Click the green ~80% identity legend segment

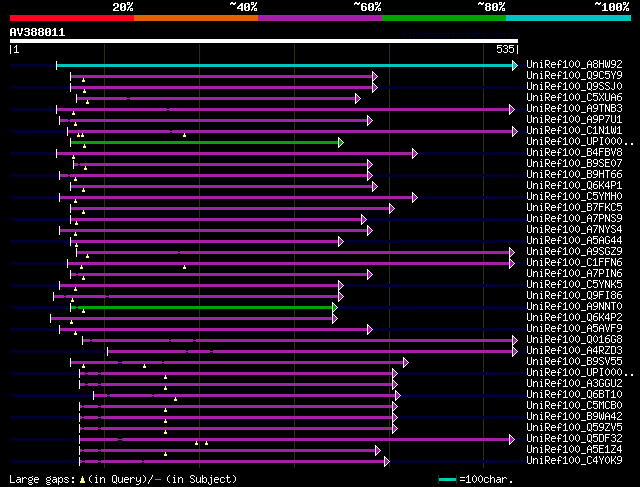[444, 18]
